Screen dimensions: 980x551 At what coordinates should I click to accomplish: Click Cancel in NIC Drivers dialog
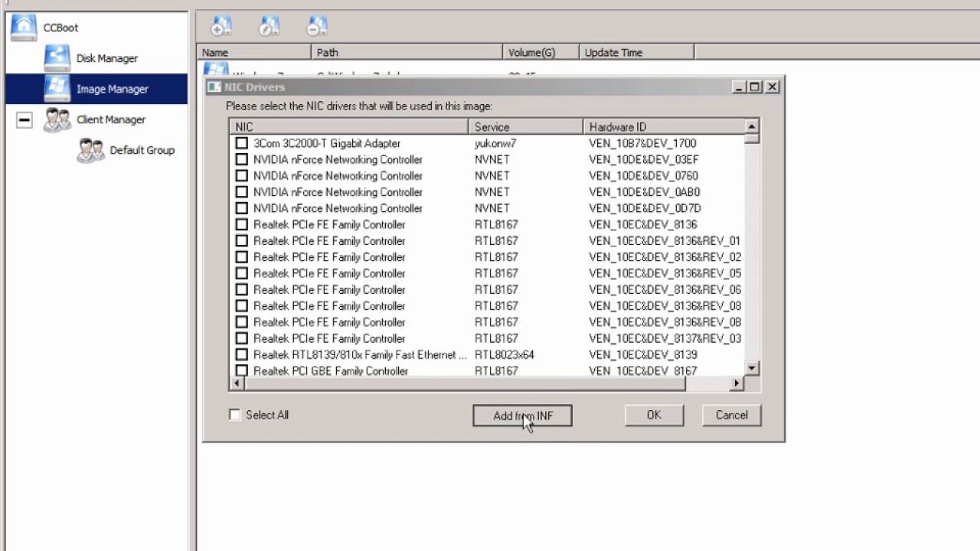[x=731, y=415]
